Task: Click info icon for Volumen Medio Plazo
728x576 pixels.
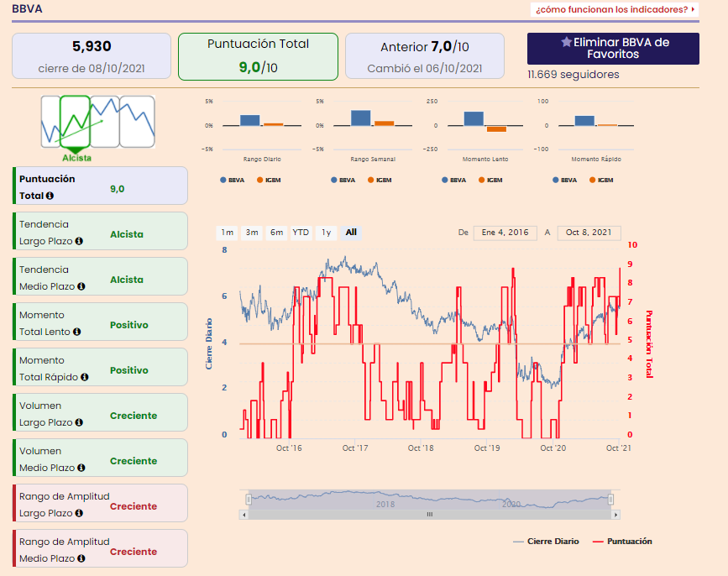Action: (81, 468)
